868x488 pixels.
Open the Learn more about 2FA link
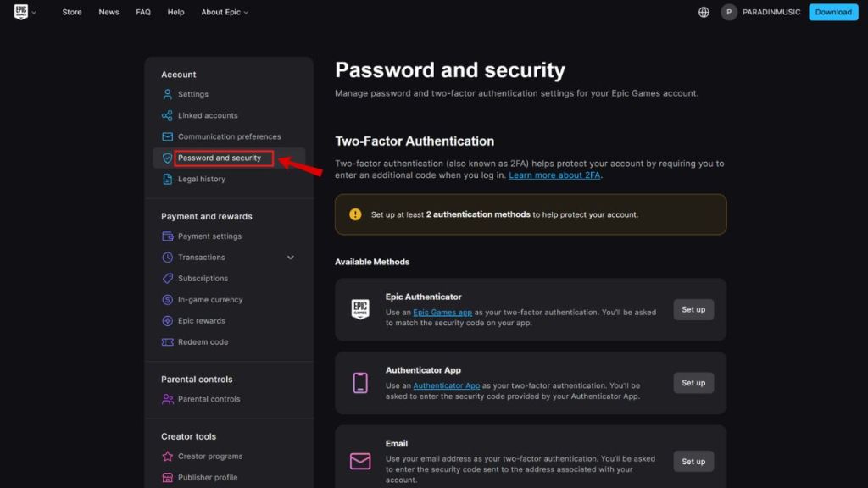556,175
